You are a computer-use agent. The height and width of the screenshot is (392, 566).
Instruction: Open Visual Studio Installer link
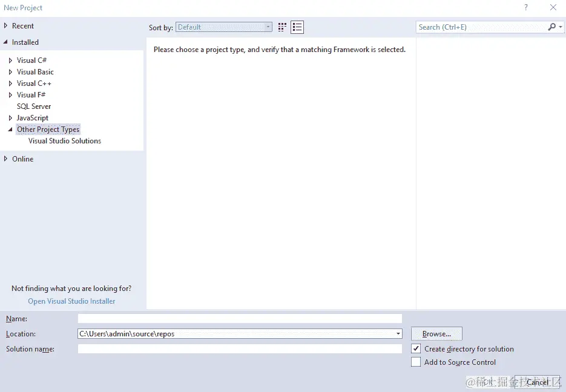tap(71, 301)
